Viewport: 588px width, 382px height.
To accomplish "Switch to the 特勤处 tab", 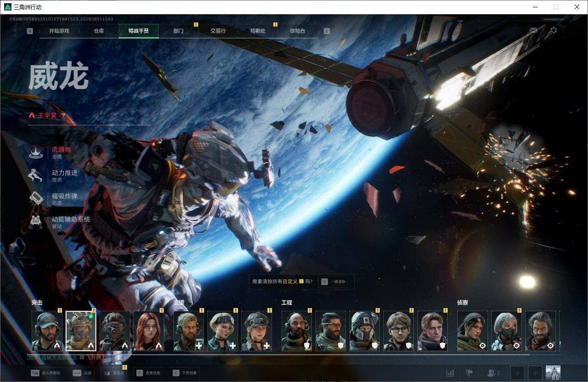I will click(x=258, y=31).
